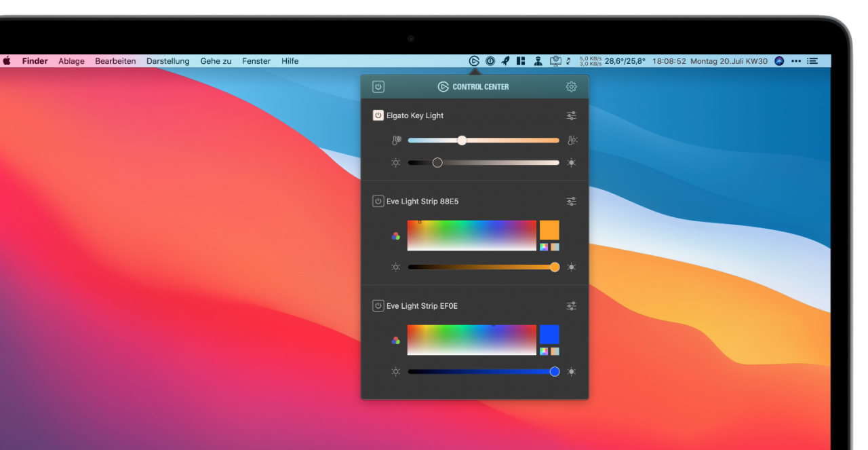Click the Elgato Key Light high brightness icon
868x450 pixels.
pyautogui.click(x=572, y=163)
